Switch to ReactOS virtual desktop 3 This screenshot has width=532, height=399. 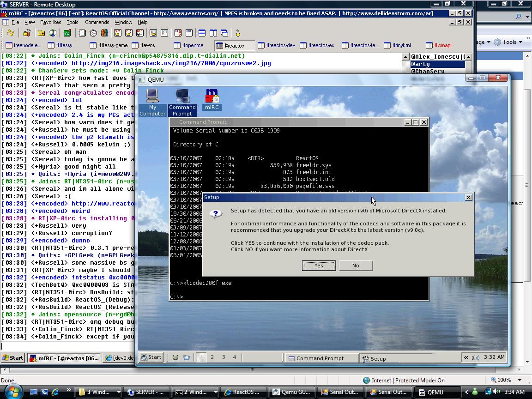224,357
